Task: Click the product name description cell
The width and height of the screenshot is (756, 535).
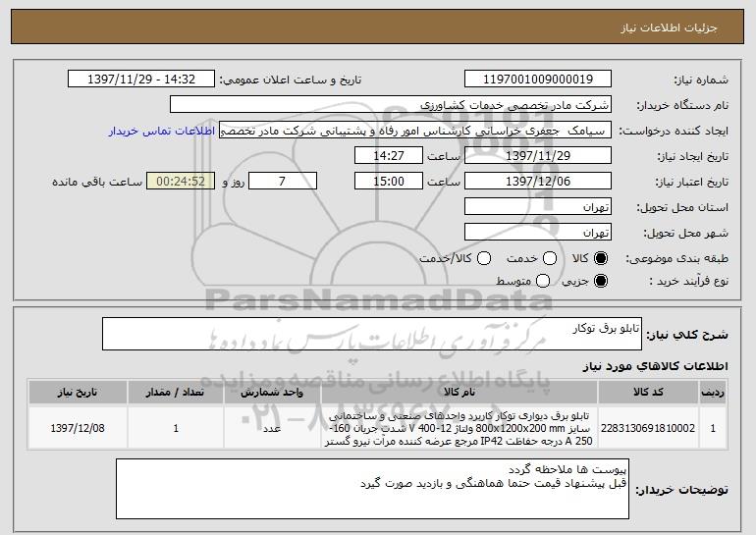Action: click(x=459, y=428)
